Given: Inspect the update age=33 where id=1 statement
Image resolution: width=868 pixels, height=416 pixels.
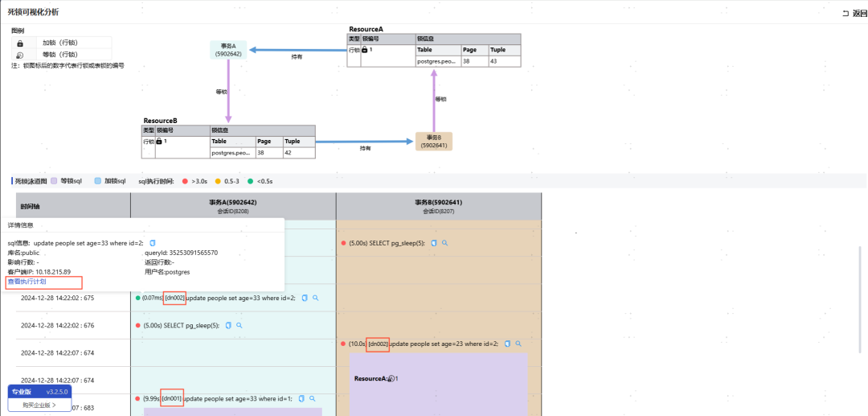Looking at the screenshot, I should point(312,398).
